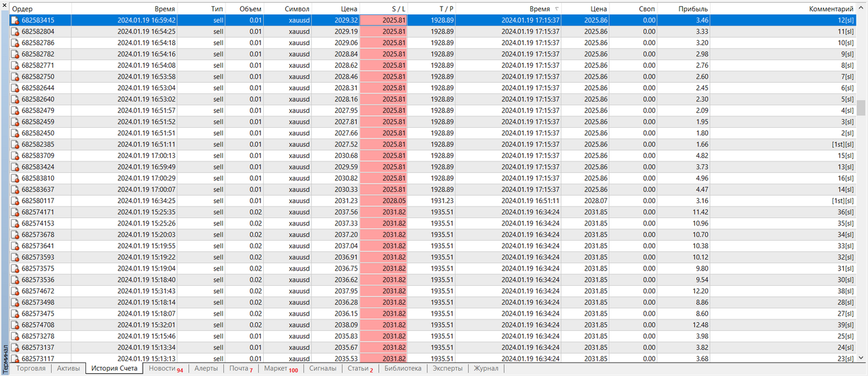
Task: Close the Terminal panel with X button
Action: (x=4, y=7)
